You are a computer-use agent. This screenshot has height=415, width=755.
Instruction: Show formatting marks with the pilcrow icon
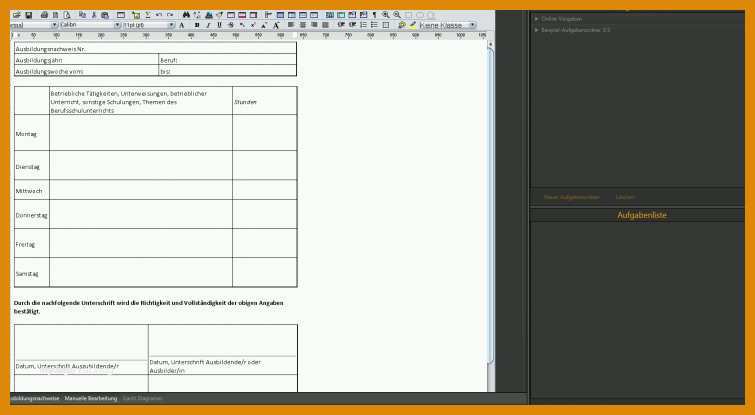click(x=375, y=15)
